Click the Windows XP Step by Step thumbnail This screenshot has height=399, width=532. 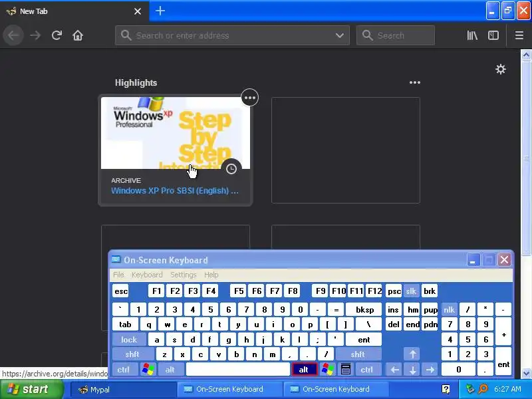pos(176,133)
